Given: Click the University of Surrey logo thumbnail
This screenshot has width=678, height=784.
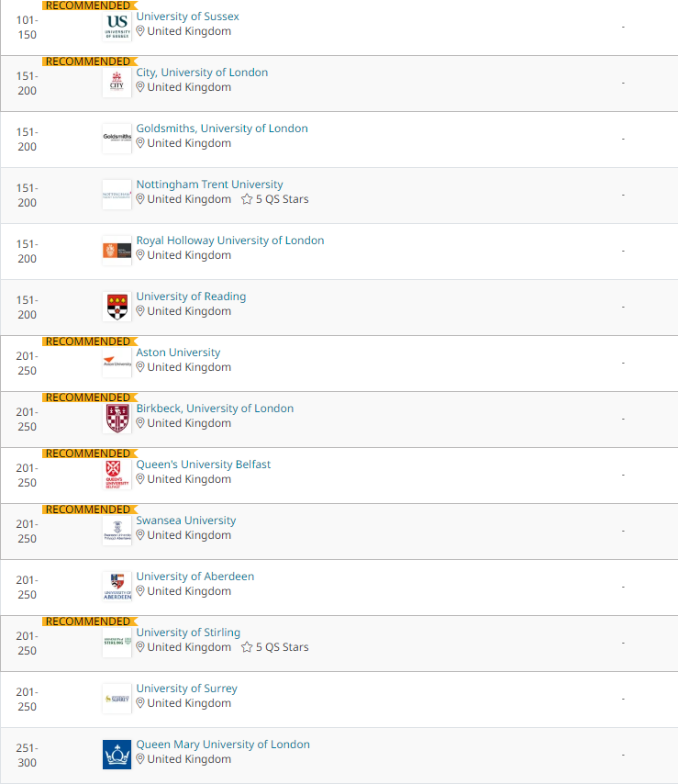Looking at the screenshot, I should (117, 698).
